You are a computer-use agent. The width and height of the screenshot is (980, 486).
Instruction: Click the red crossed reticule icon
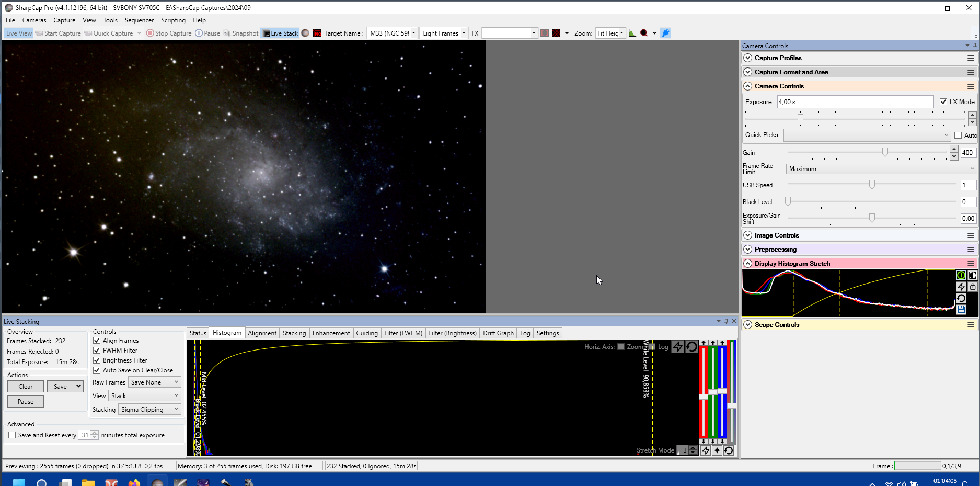pyautogui.click(x=556, y=33)
